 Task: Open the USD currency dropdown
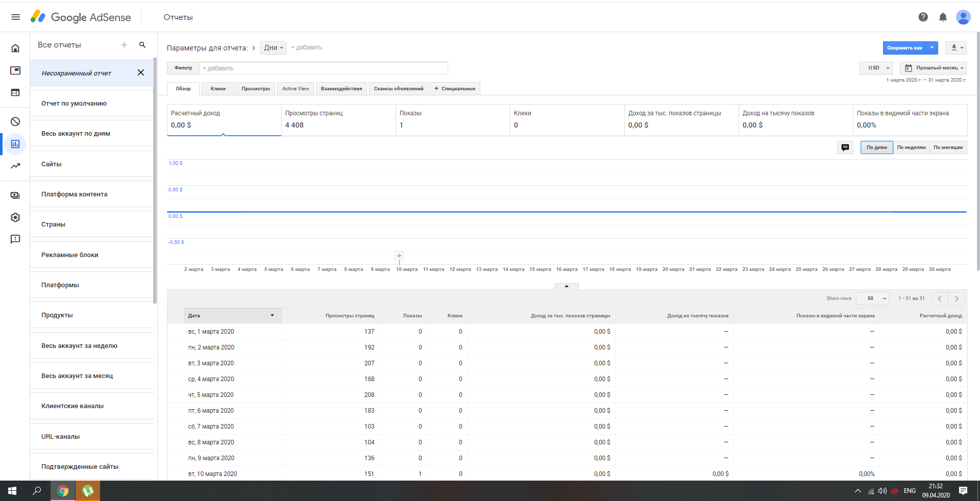[x=876, y=68]
